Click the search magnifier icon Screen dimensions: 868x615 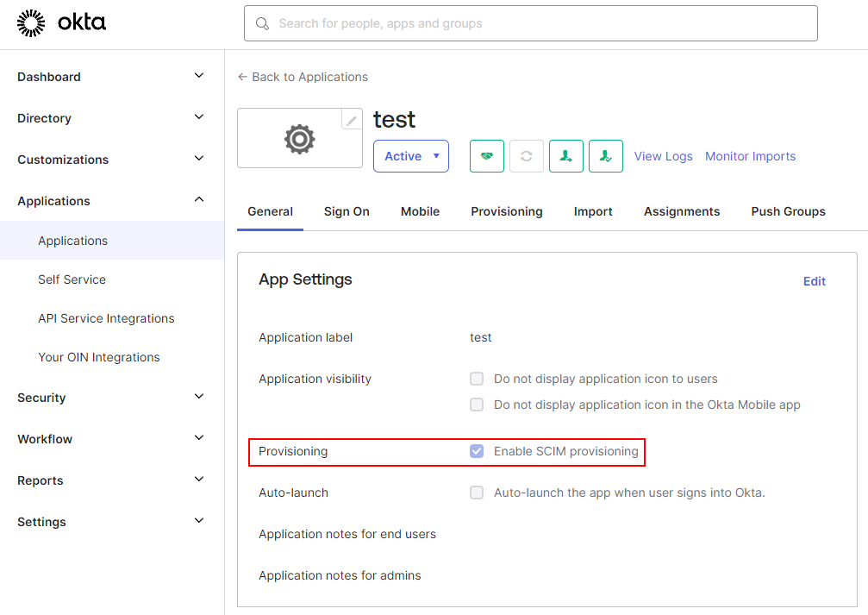point(262,24)
